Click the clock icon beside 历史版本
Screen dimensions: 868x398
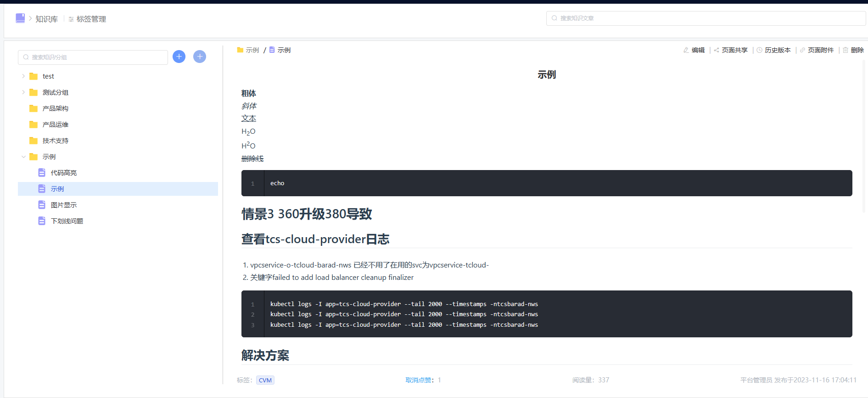(x=760, y=50)
